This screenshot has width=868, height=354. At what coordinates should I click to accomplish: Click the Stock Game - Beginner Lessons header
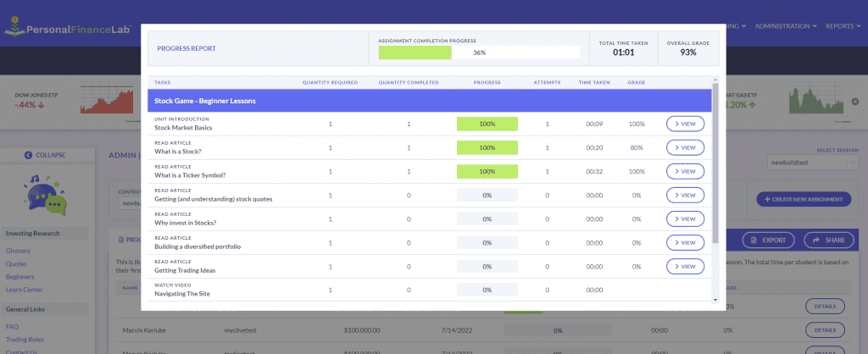[x=430, y=102]
